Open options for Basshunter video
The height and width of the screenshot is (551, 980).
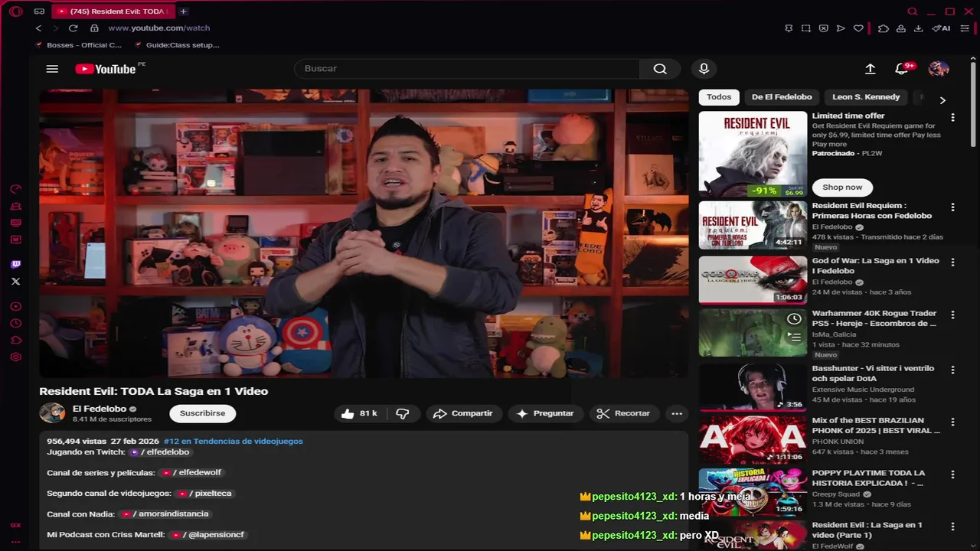(953, 370)
